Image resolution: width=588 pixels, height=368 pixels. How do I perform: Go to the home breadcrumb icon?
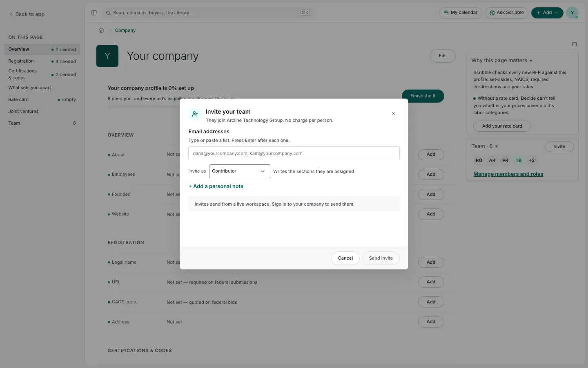101,30
